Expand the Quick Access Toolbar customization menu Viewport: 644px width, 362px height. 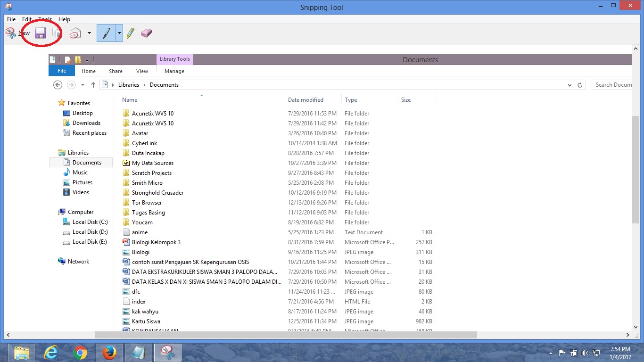pyautogui.click(x=87, y=59)
